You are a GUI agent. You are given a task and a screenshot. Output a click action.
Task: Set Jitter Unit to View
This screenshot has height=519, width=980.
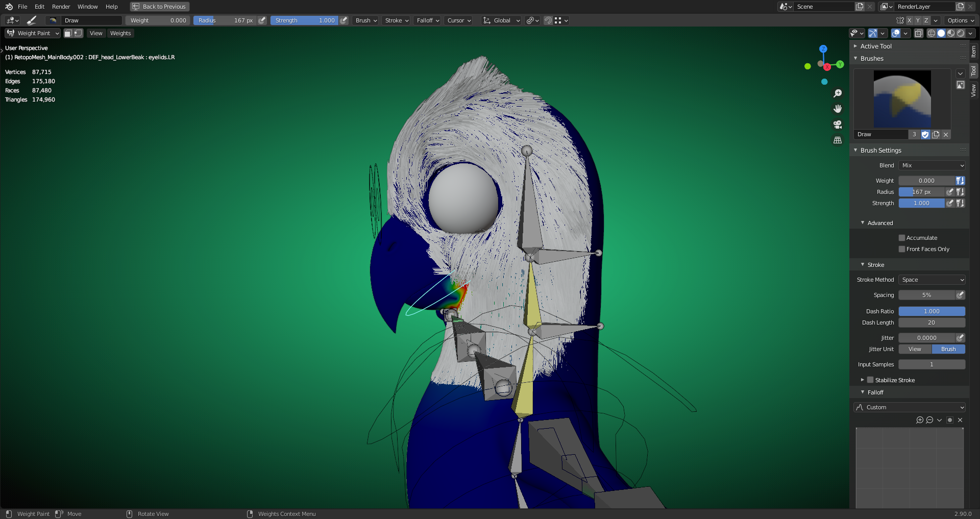pyautogui.click(x=914, y=349)
